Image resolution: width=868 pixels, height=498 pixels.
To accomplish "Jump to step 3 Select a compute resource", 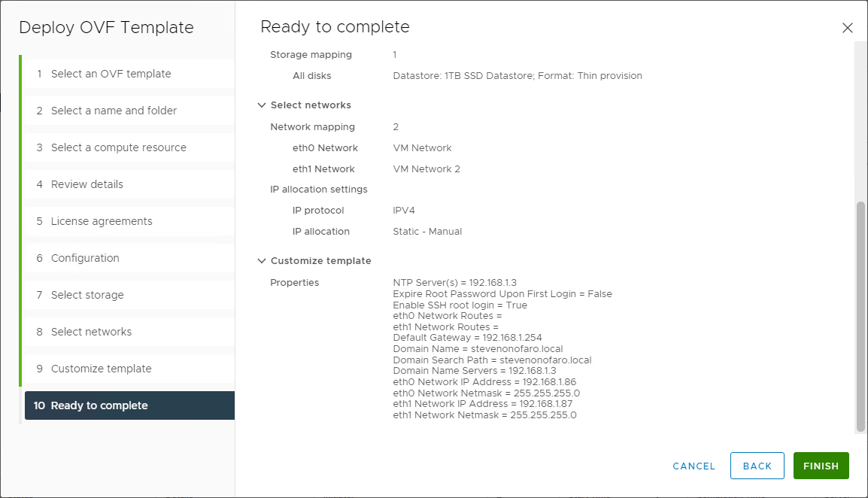I will pos(118,147).
